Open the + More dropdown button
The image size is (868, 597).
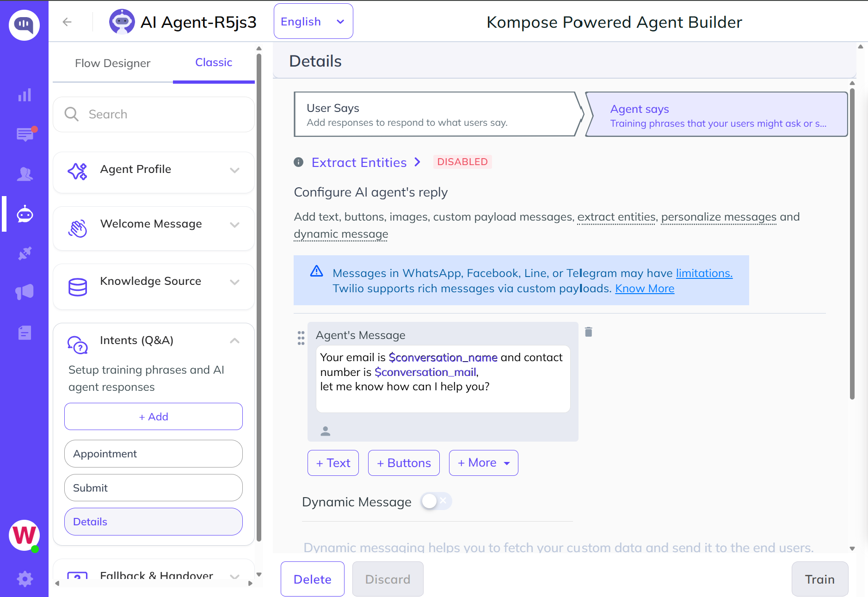483,463
